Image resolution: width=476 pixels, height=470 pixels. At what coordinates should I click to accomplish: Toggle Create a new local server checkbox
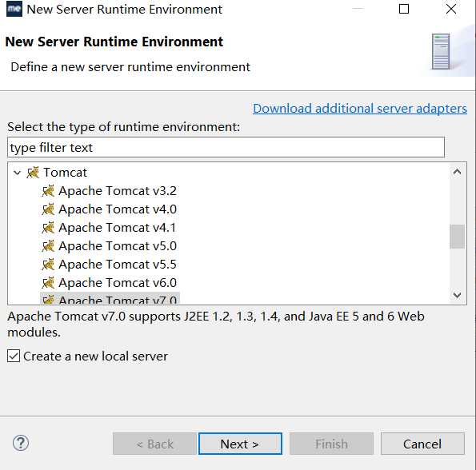[14, 356]
